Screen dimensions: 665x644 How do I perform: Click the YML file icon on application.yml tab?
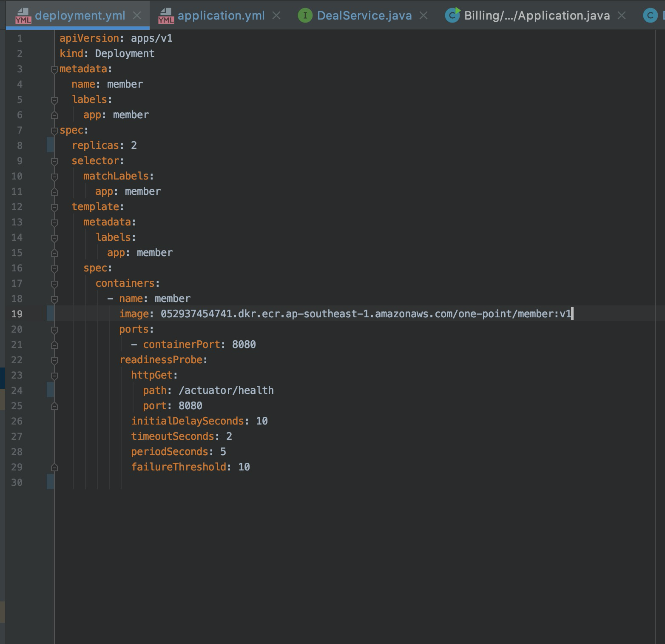point(165,16)
